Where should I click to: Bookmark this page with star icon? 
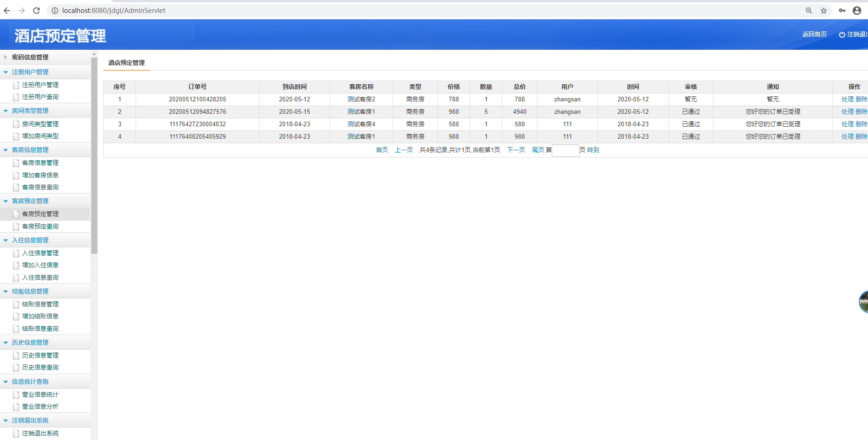click(824, 11)
